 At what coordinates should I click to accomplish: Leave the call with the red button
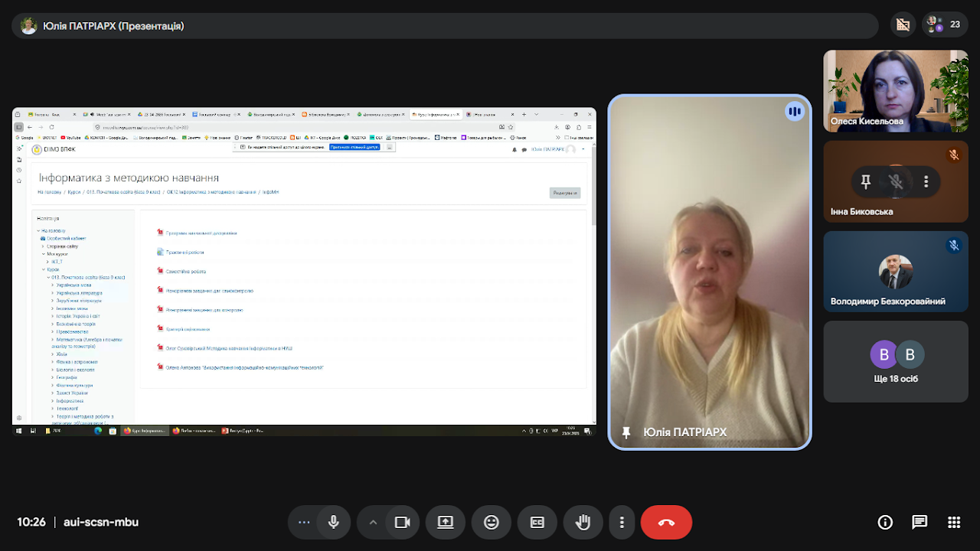pyautogui.click(x=666, y=523)
